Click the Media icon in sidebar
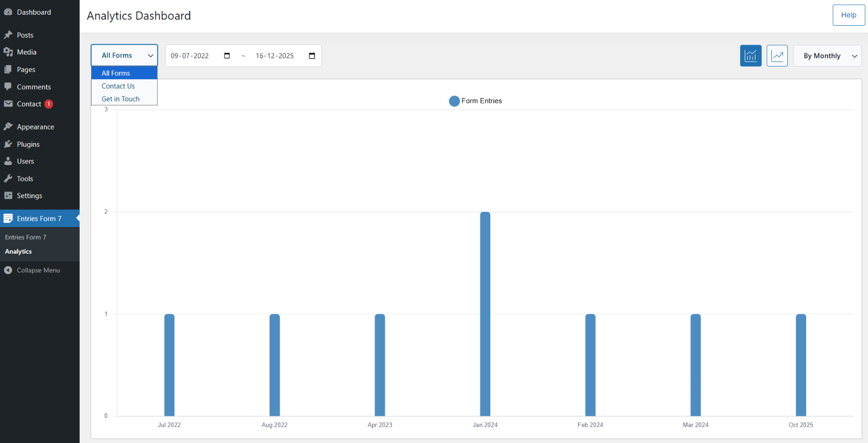 [x=8, y=52]
